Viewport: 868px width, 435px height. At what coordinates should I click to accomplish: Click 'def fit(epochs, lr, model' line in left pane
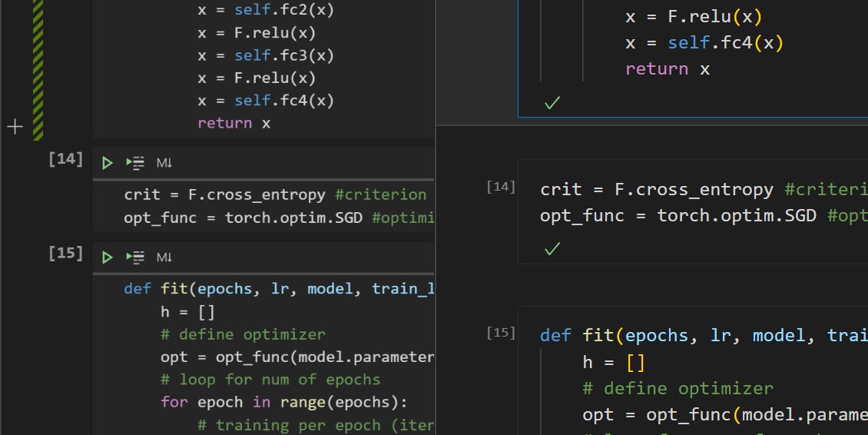[279, 289]
